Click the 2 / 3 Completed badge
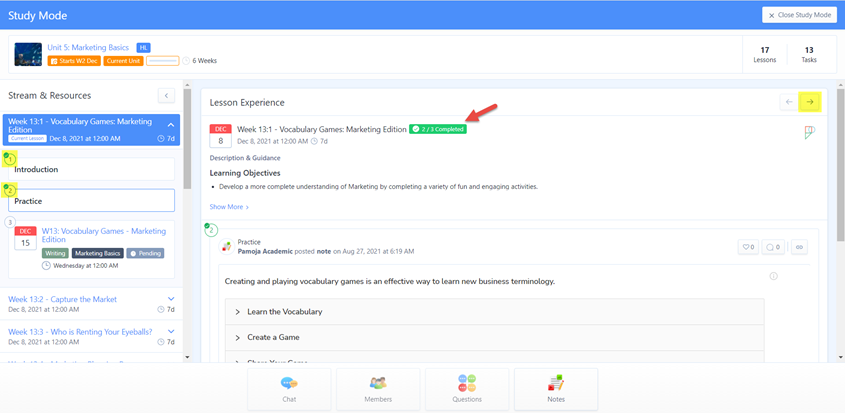The image size is (845, 413). pyautogui.click(x=438, y=129)
